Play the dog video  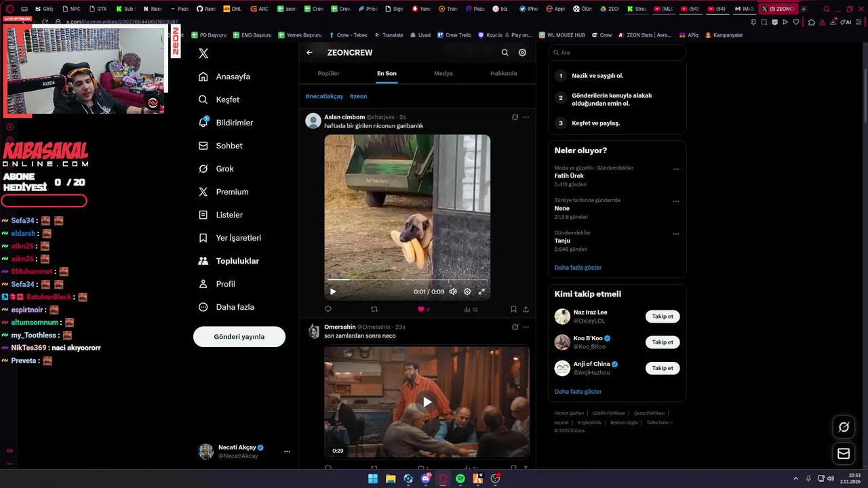coord(333,291)
